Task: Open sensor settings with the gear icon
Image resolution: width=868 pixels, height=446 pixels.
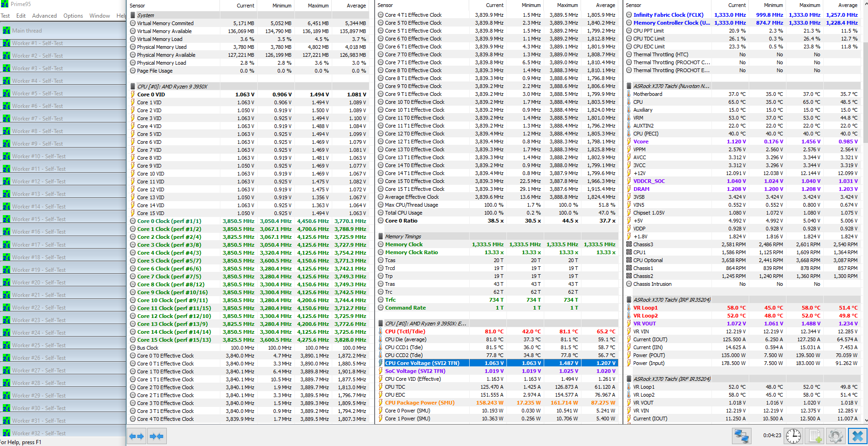Action: (x=836, y=436)
